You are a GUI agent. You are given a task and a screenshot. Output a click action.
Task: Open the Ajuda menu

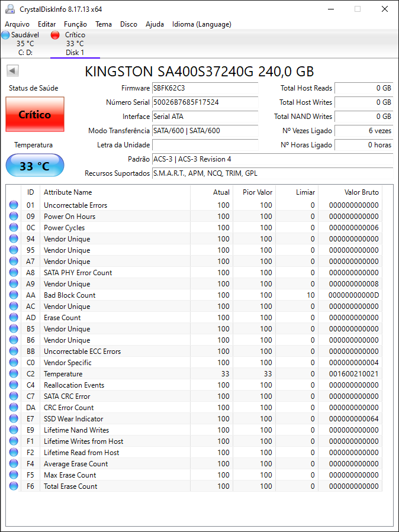click(155, 24)
